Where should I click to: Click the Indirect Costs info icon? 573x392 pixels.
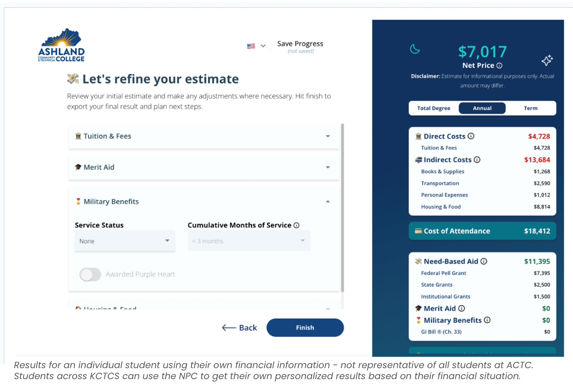point(477,160)
